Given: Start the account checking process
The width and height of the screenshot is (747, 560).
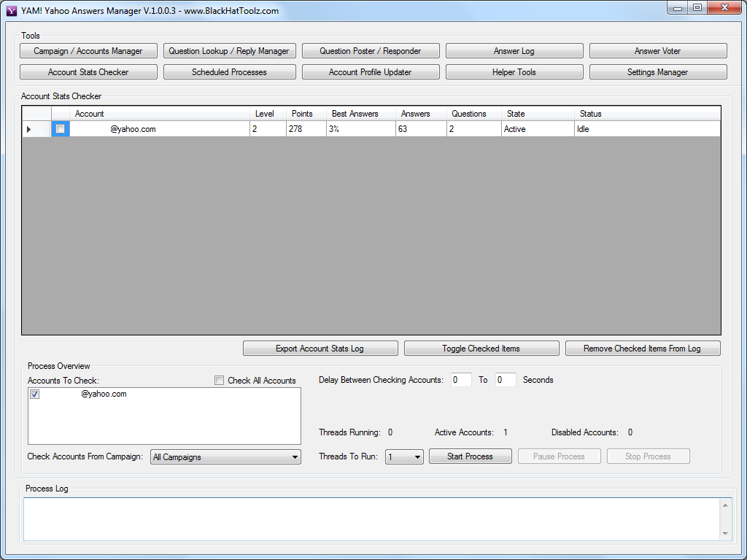Looking at the screenshot, I should tap(471, 456).
